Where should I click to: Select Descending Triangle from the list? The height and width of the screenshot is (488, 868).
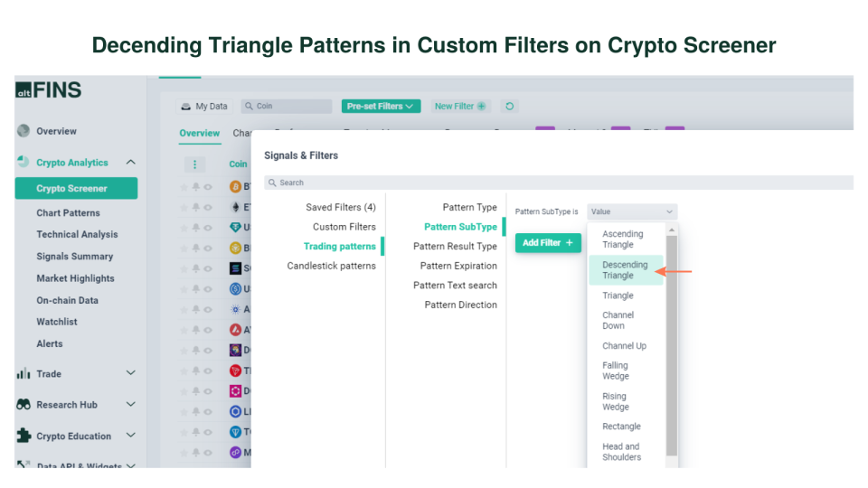pyautogui.click(x=625, y=270)
